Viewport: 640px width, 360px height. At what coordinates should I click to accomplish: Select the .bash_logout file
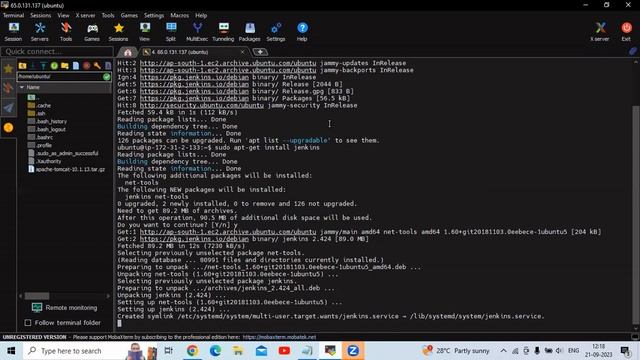pyautogui.click(x=47, y=129)
